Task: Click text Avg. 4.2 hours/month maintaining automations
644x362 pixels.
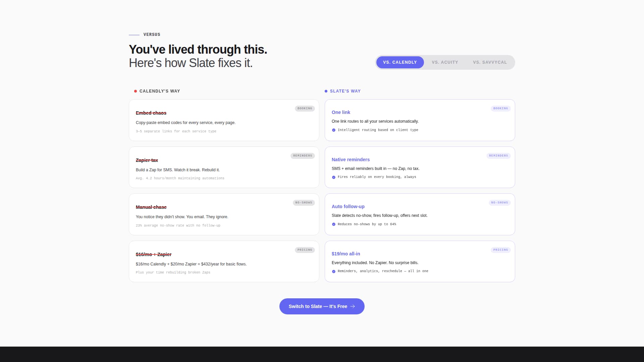Action: pos(180,178)
